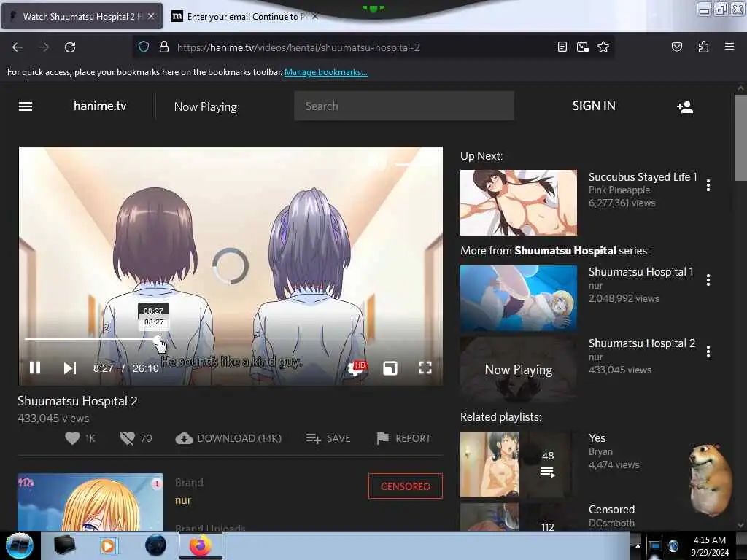The height and width of the screenshot is (560, 747).
Task: Click the Firefox taskbar icon
Action: click(x=200, y=545)
